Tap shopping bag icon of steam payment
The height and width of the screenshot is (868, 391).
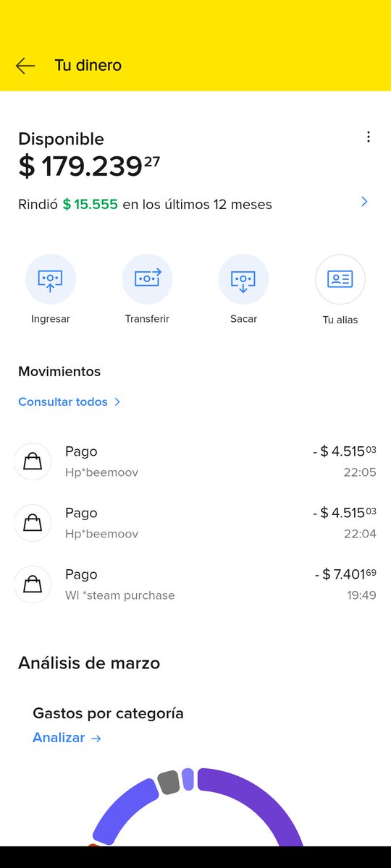[x=33, y=584]
